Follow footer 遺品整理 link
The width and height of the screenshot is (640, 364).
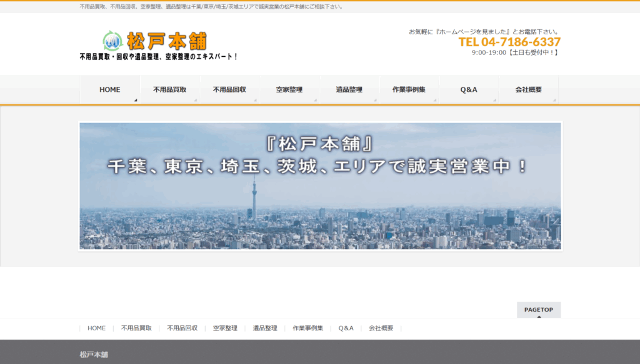pyautogui.click(x=265, y=328)
